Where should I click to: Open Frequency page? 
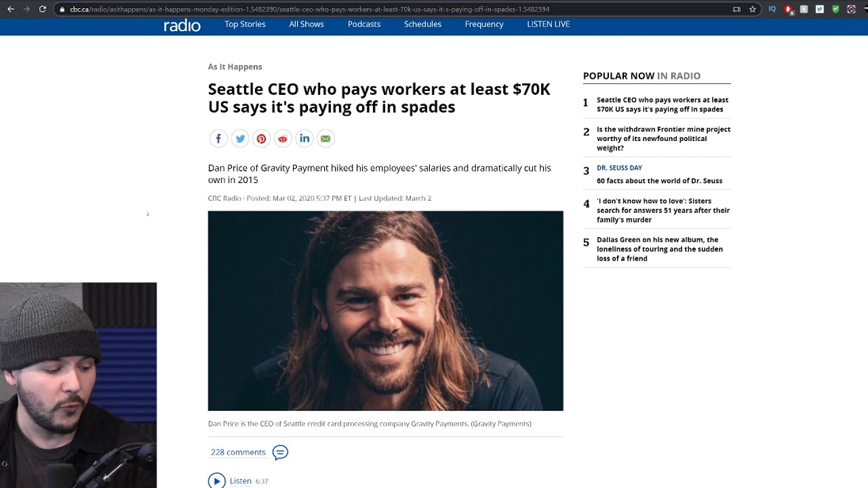[x=484, y=24]
